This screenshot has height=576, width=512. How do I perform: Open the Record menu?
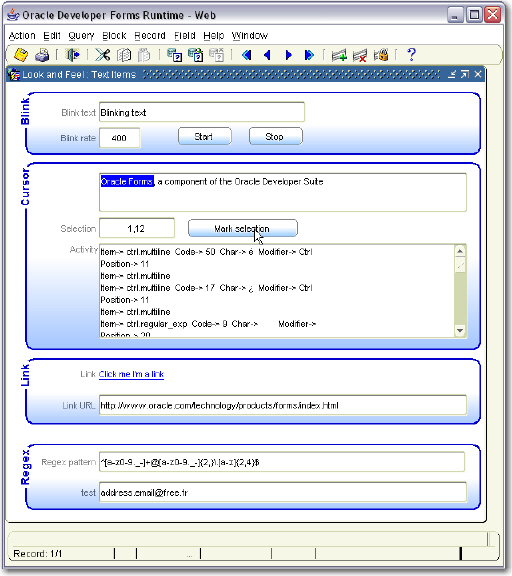pos(150,36)
